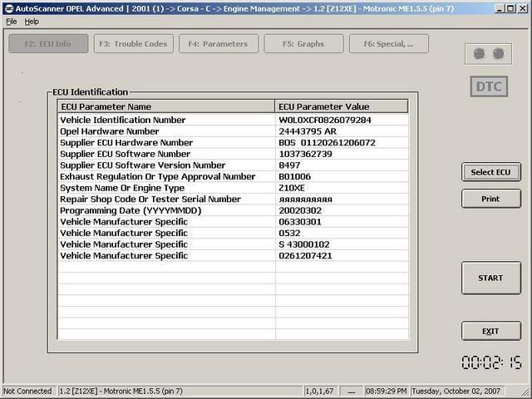The image size is (532, 399).
Task: Select the Opel Hardware Number row label
Action: (x=110, y=131)
